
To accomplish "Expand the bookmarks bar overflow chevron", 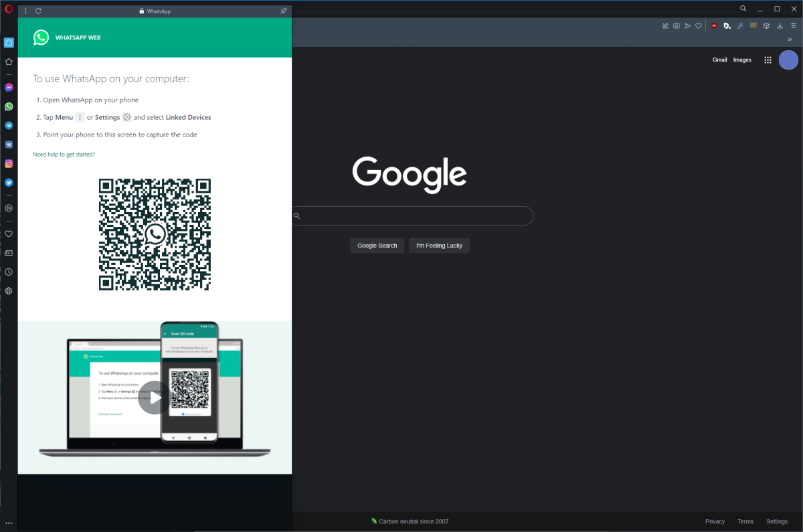I will (790, 39).
